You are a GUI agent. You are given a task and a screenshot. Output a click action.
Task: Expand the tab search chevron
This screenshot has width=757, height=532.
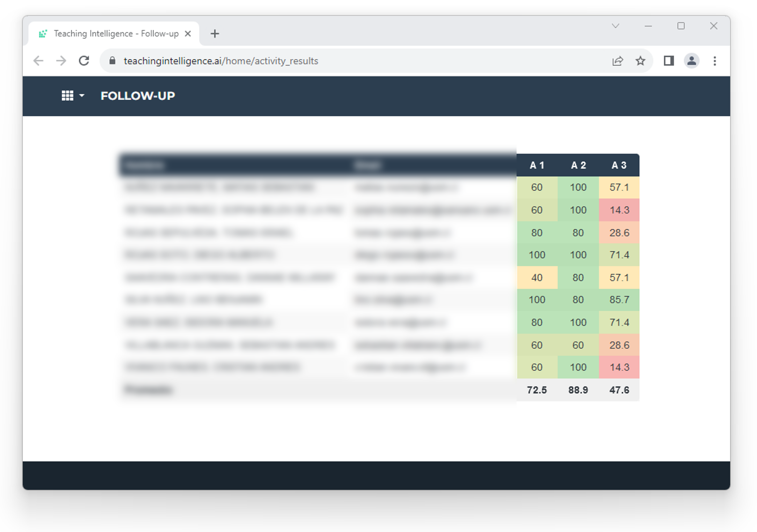click(x=615, y=26)
